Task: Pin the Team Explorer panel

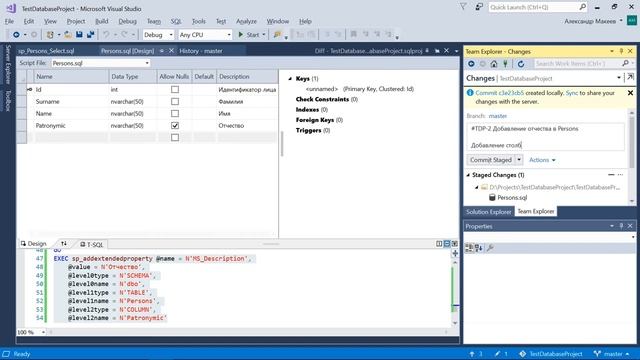Action: (x=621, y=51)
